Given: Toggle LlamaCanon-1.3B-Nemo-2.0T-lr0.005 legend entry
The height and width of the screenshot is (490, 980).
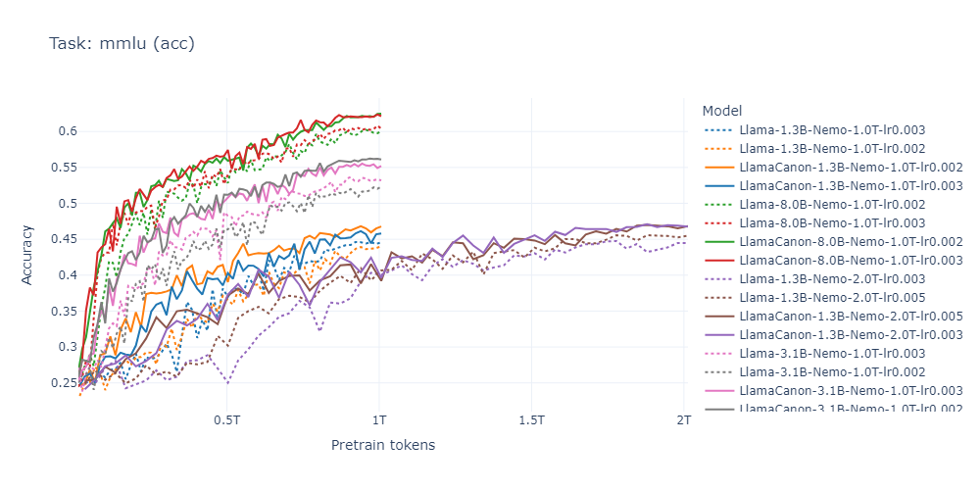Looking at the screenshot, I should pos(832,316).
